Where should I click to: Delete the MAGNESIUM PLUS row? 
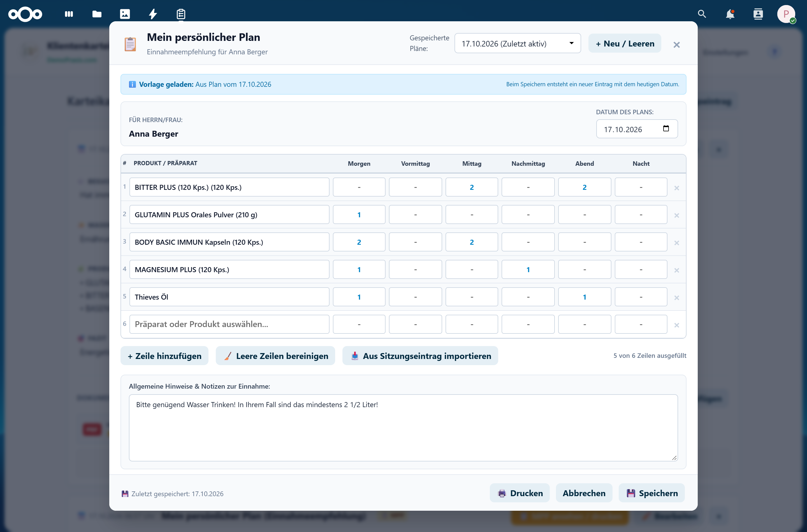coord(676,270)
